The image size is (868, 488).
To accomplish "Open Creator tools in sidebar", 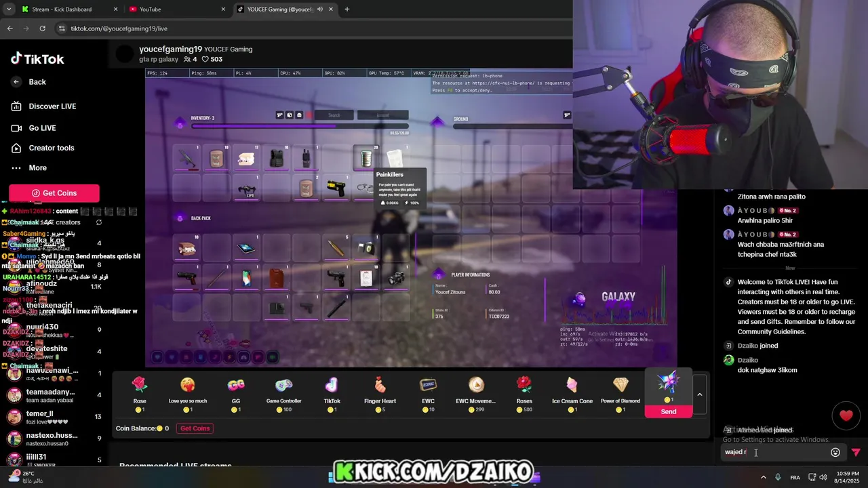I will tap(43, 148).
